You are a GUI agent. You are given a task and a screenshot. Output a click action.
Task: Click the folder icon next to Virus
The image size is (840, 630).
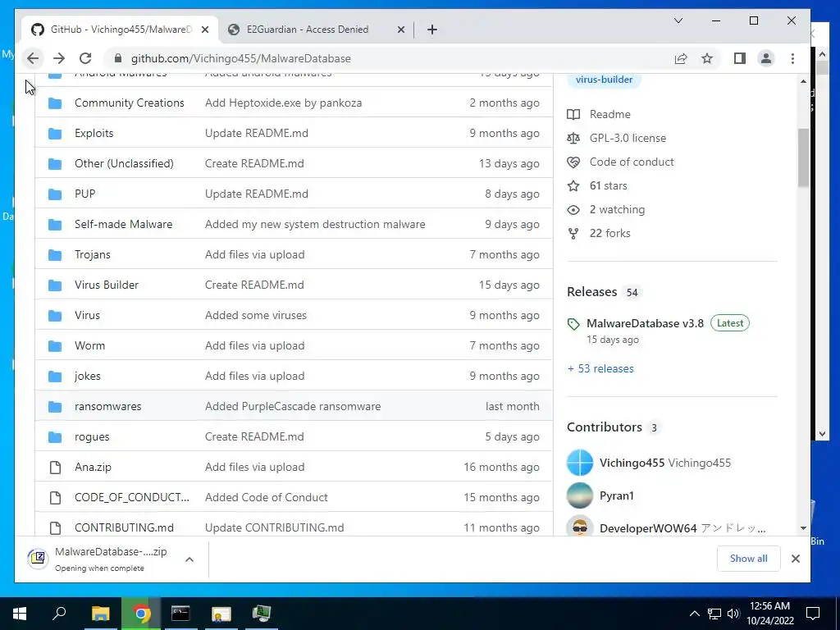55,316
